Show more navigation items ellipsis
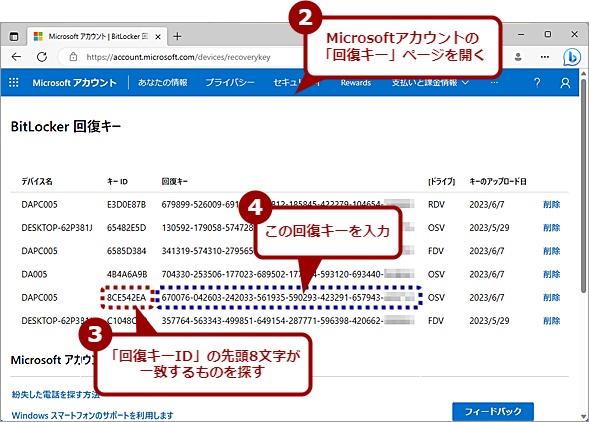 tap(494, 82)
